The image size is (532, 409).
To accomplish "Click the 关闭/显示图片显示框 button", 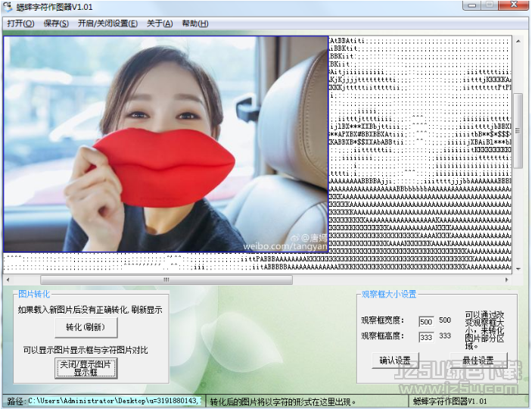I will [86, 368].
